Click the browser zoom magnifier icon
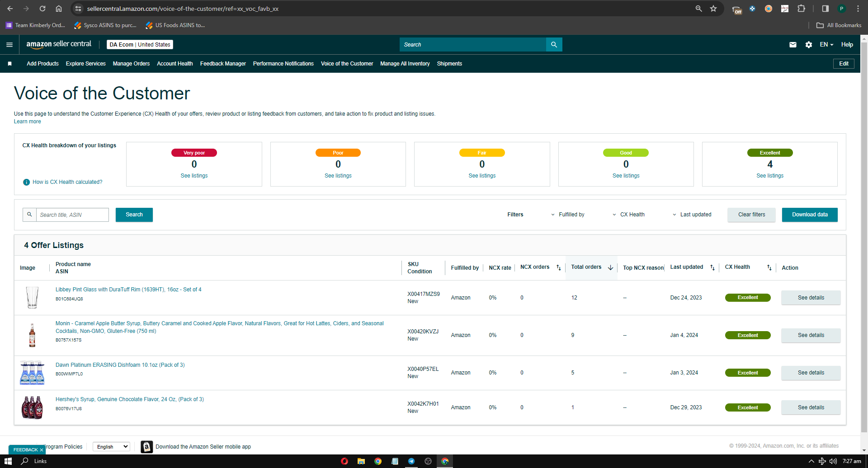This screenshot has width=868, height=468. [x=699, y=9]
